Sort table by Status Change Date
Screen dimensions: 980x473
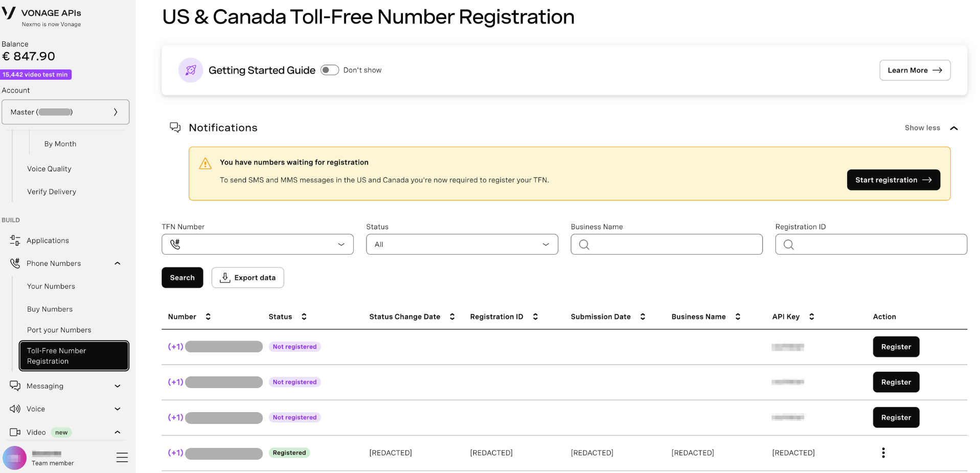tap(452, 317)
